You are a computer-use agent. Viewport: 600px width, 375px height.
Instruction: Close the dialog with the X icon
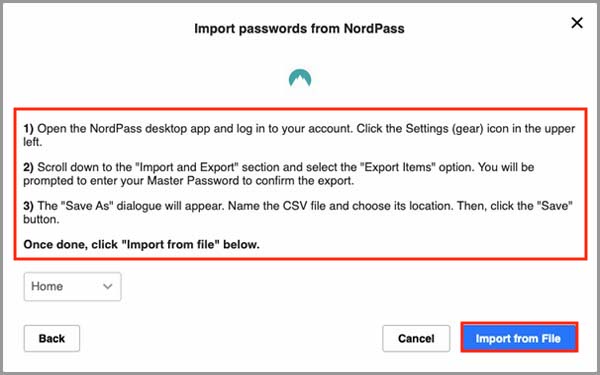pyautogui.click(x=577, y=23)
